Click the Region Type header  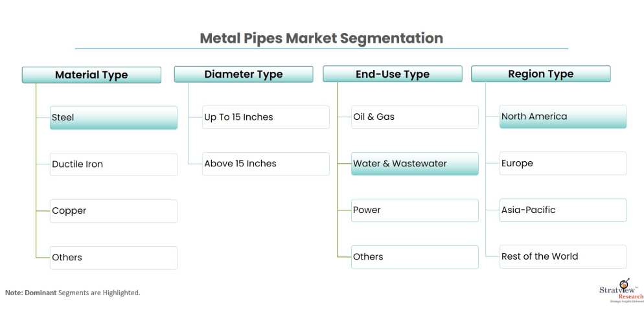coord(540,74)
